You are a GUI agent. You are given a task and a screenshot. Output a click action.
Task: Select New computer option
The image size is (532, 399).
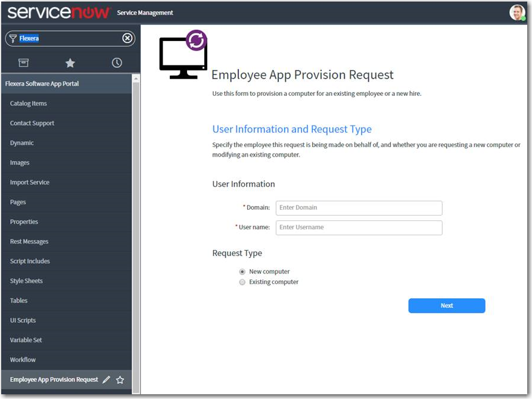click(x=242, y=271)
